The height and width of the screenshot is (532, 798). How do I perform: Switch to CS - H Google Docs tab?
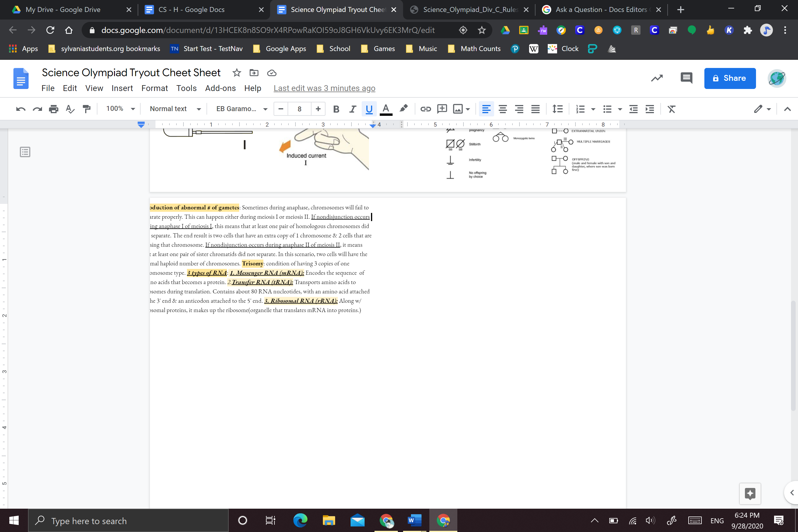[191, 10]
